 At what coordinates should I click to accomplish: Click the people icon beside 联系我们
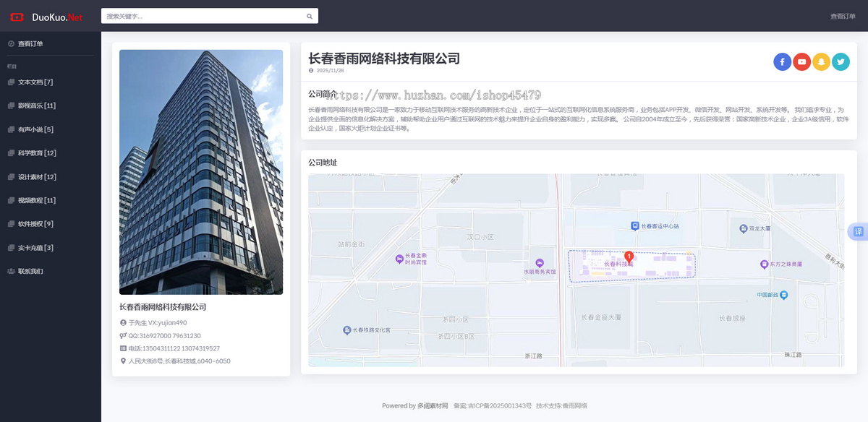coord(11,271)
